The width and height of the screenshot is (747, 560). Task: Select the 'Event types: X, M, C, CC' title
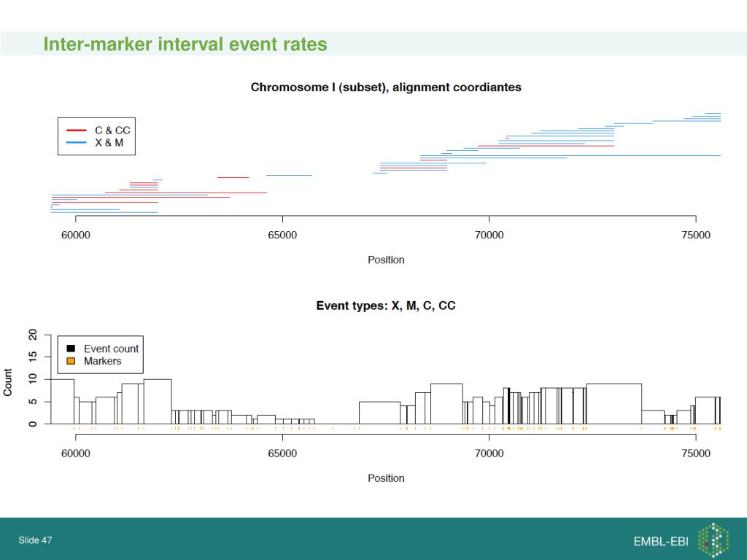tap(386, 306)
